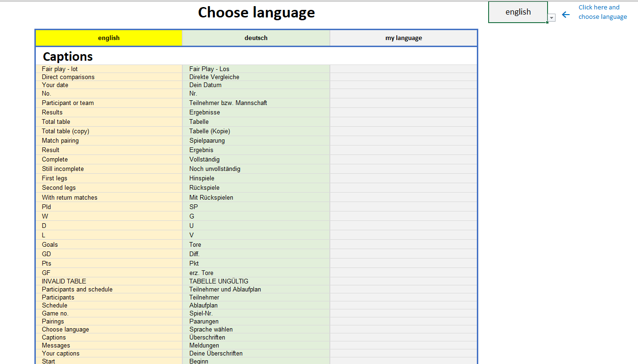Image resolution: width=638 pixels, height=364 pixels.
Task: Select the 'Your date' cell
Action: click(x=109, y=85)
